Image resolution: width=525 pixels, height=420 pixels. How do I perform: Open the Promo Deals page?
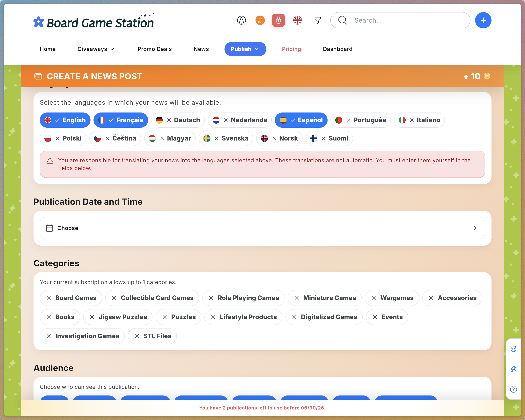coord(155,49)
